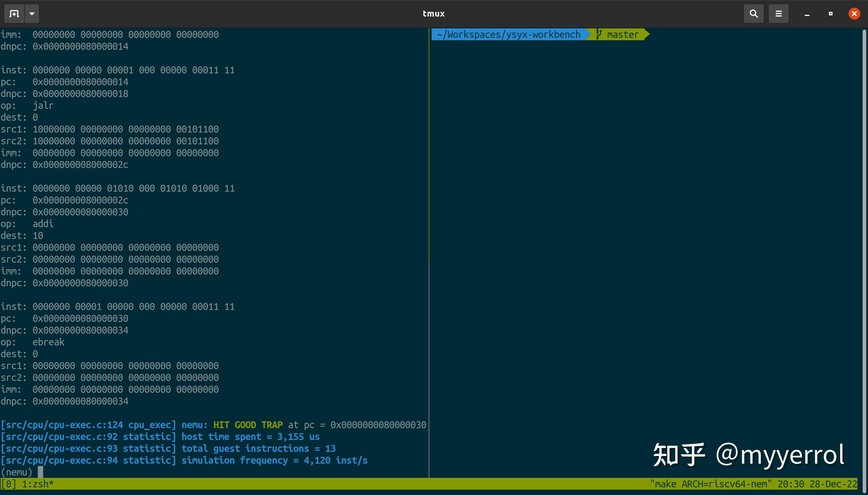Minimize the tmux terminal window
868x495 pixels.
point(807,14)
